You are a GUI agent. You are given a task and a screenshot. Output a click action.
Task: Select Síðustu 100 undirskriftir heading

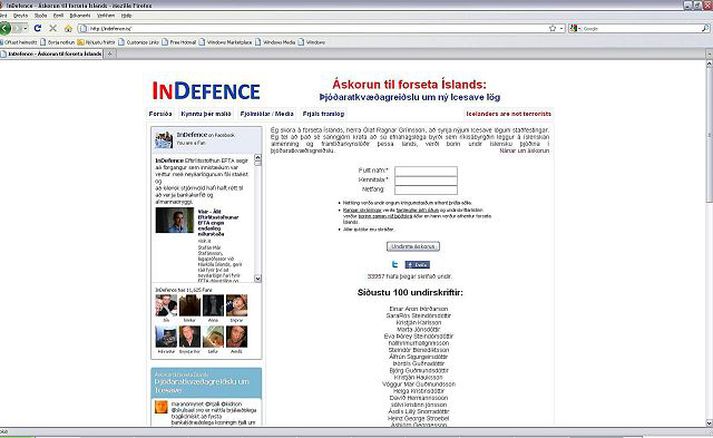tap(410, 292)
